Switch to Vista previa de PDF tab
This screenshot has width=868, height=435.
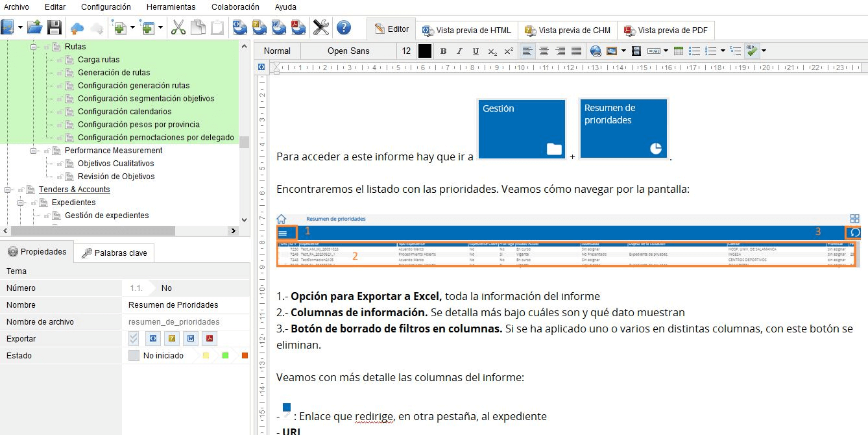click(x=666, y=31)
